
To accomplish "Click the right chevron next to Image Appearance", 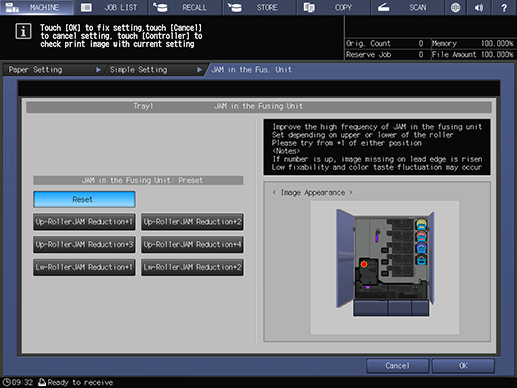I will (351, 192).
